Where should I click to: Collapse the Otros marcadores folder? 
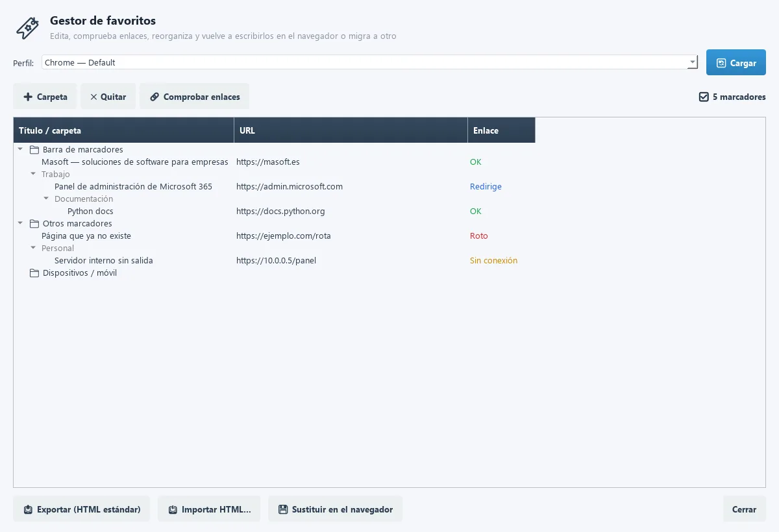tap(20, 224)
